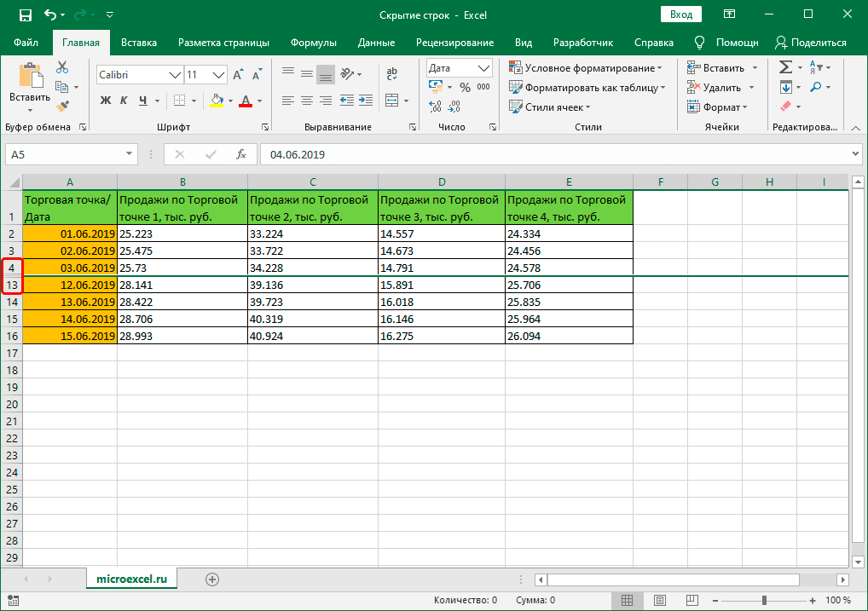The width and height of the screenshot is (868, 611).
Task: Click the Save icon in title bar
Action: pyautogui.click(x=25, y=14)
